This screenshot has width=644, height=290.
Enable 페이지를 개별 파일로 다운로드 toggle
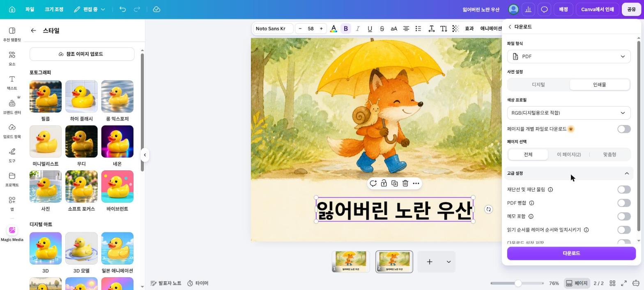click(624, 129)
